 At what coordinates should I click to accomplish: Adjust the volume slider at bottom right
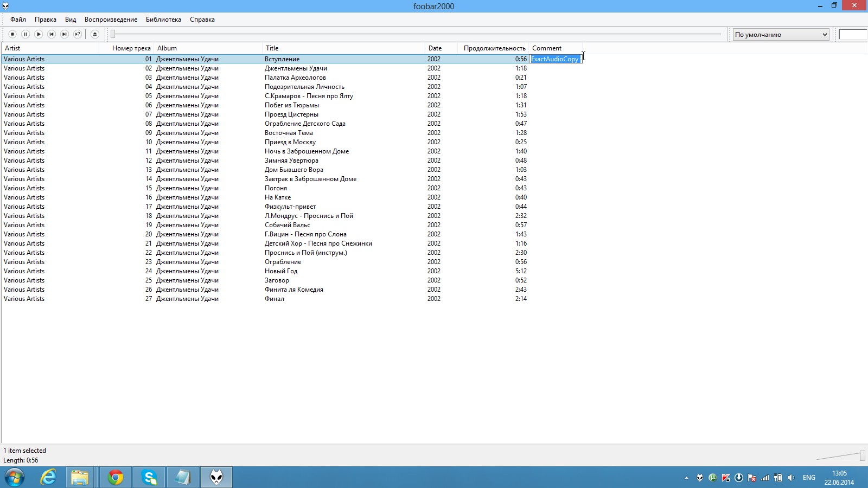[841, 455]
